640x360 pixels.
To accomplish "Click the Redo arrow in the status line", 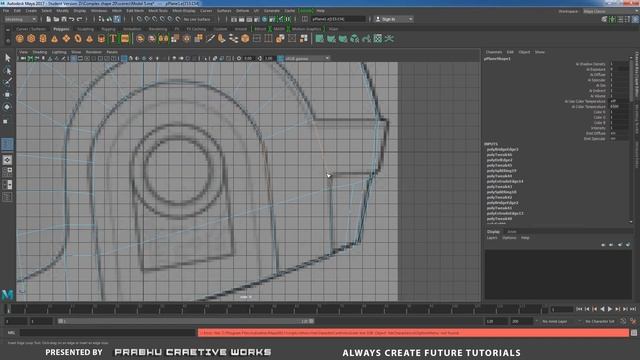I will [80, 19].
